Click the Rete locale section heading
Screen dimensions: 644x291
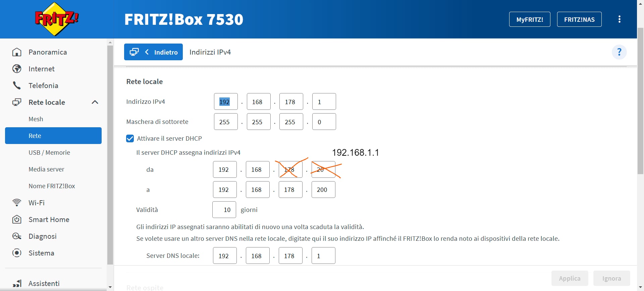point(145,81)
